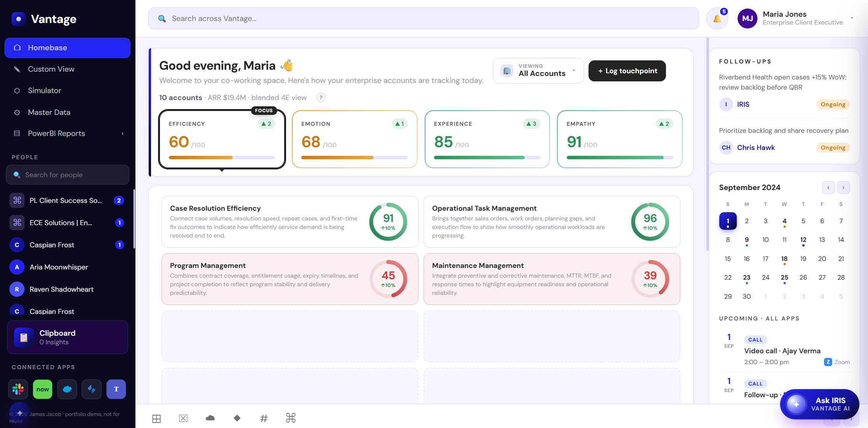Open the Salesforce cloud app icon

(67, 389)
